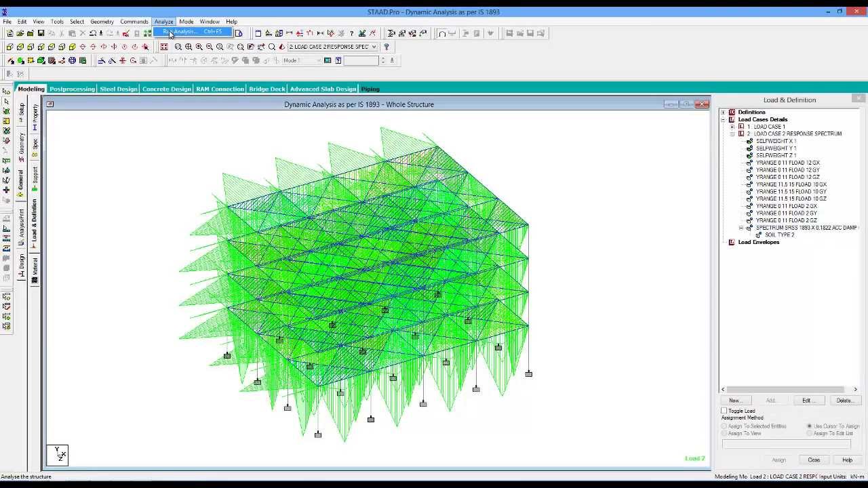Tick the Toggle Load checkbox

point(724,411)
